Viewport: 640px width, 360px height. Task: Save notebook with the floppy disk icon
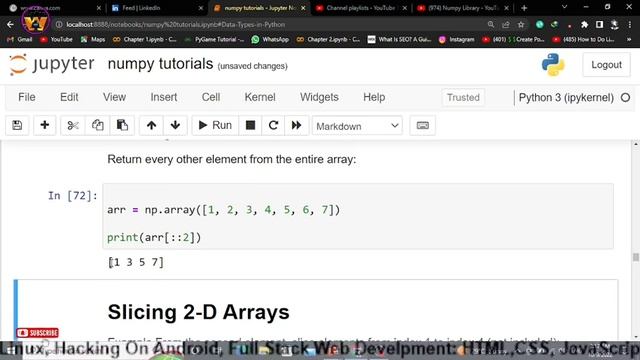click(x=17, y=125)
